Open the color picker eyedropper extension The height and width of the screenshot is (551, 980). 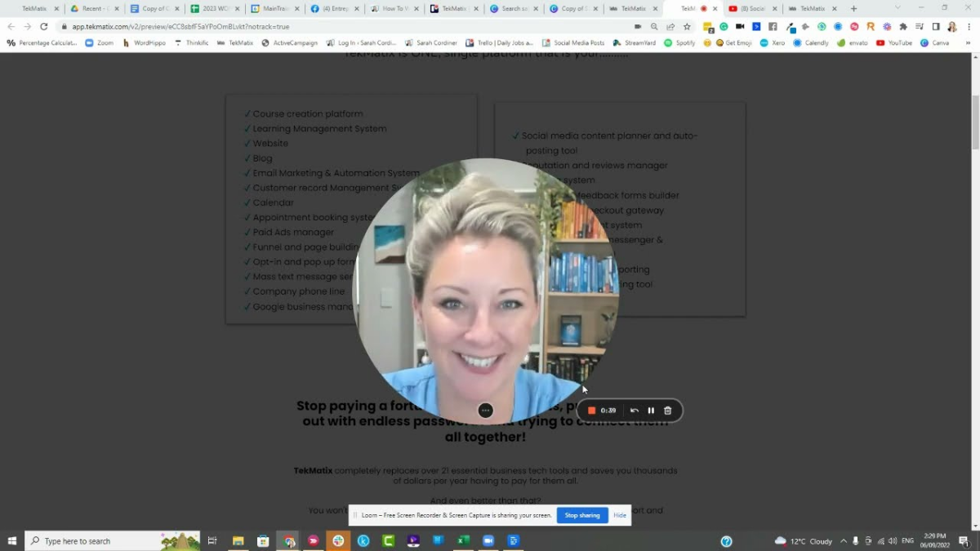(x=789, y=26)
